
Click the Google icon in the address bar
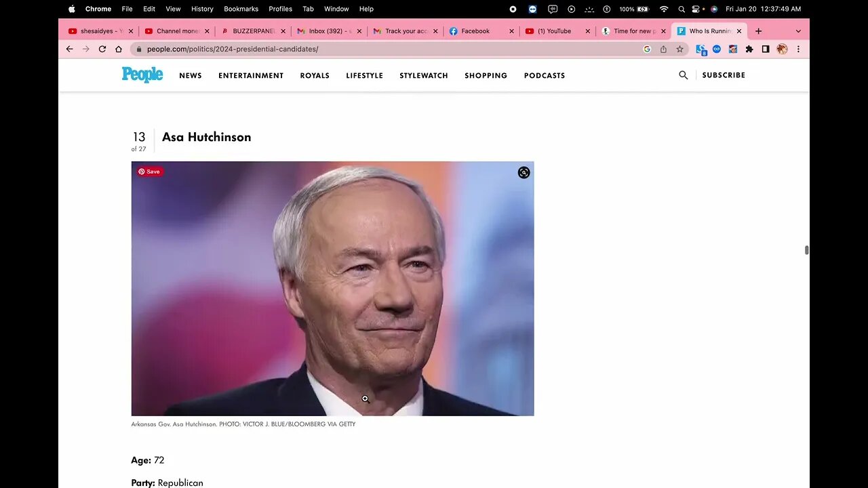click(x=647, y=49)
